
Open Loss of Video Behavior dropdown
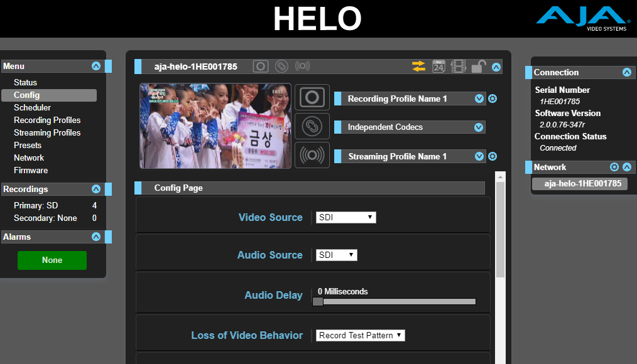[361, 335]
